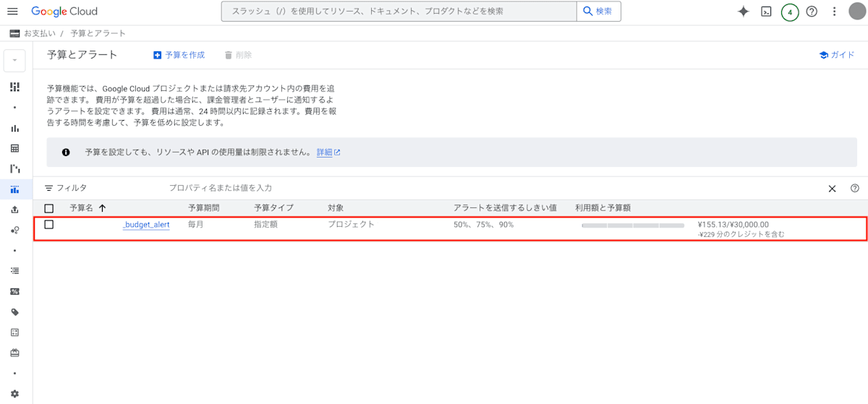Click the -¥229 分のクレジットを含む note
Screen dimensions: 868x404
point(741,234)
